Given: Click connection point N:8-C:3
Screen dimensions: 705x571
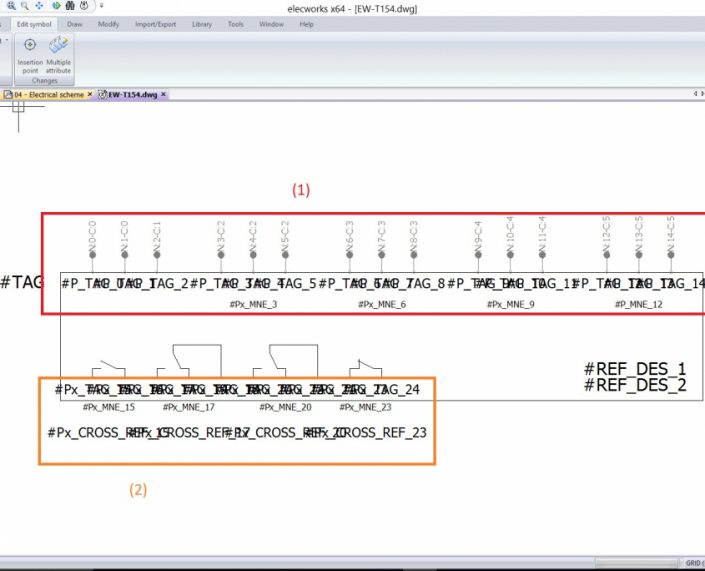Looking at the screenshot, I should (414, 255).
